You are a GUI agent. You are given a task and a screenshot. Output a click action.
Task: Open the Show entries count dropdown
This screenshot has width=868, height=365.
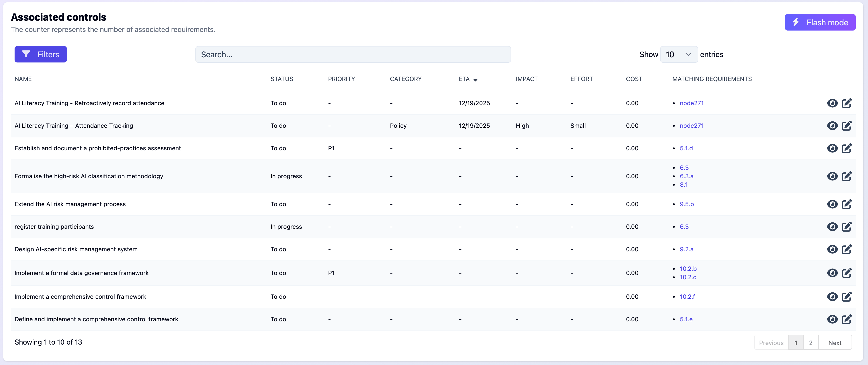(678, 54)
